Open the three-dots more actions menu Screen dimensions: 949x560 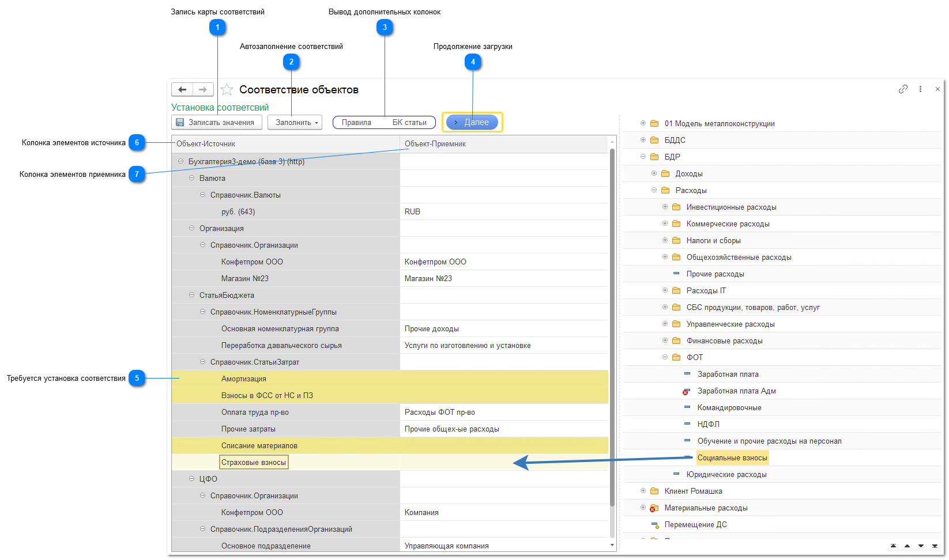(920, 89)
